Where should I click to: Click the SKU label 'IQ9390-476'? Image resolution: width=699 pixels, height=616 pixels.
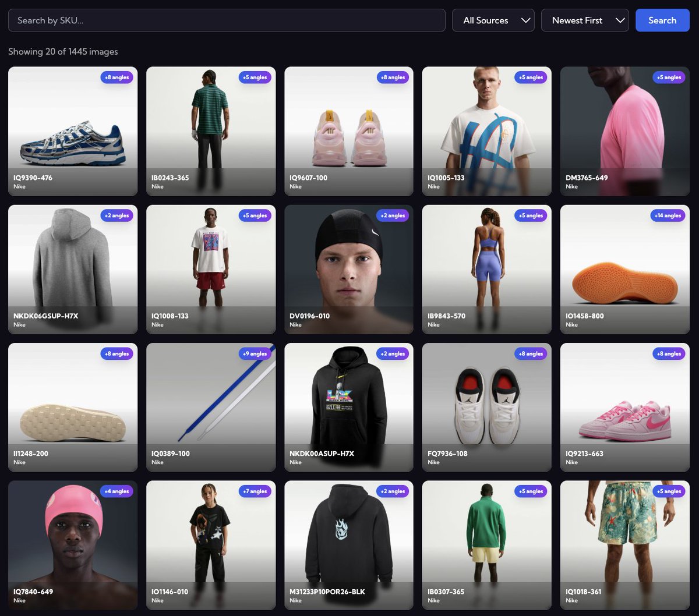click(33, 178)
